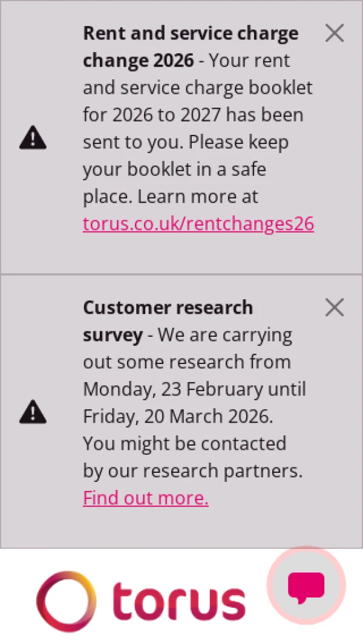Close the customer research survey alert
The height and width of the screenshot is (644, 363).
334,308
